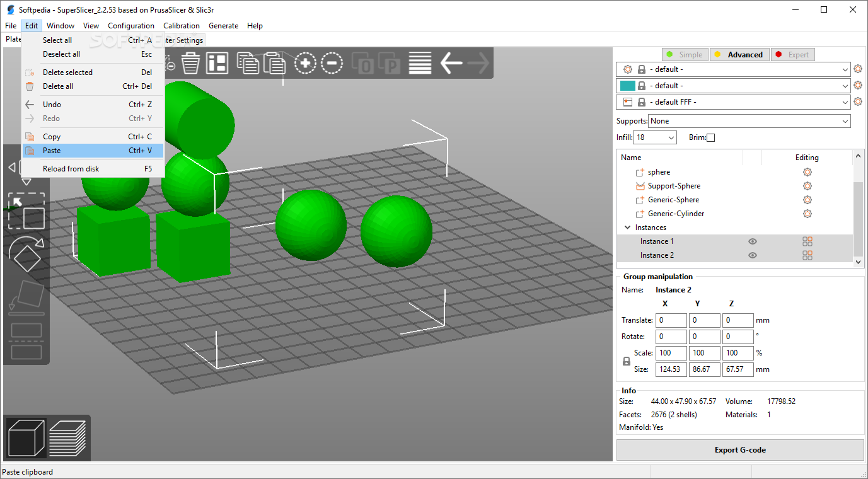Remove an instance with the minus circle icon
Screen dimensions: 868x479
(332, 63)
